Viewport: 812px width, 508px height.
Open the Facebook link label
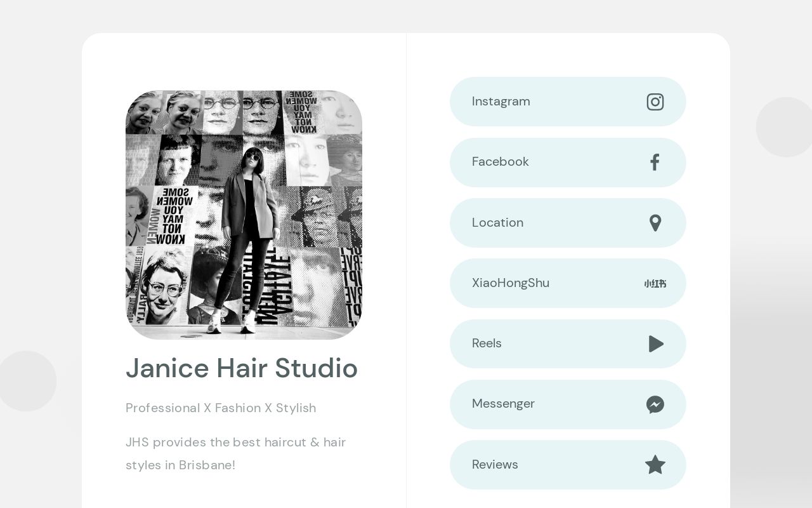click(x=501, y=162)
